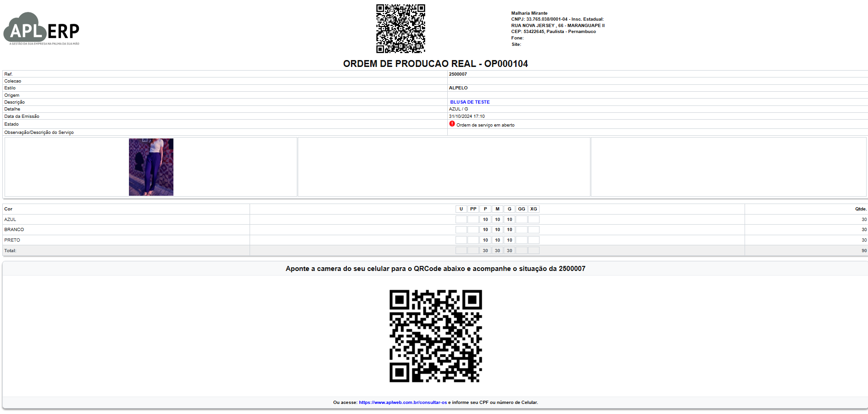Image resolution: width=868 pixels, height=414 pixels.
Task: Click the Origem field label
Action: (11, 95)
